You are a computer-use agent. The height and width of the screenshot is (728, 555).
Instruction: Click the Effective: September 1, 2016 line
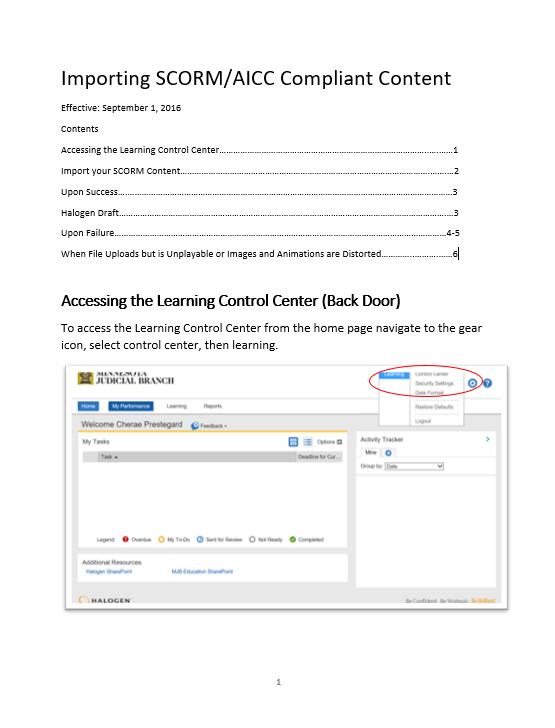coord(121,108)
